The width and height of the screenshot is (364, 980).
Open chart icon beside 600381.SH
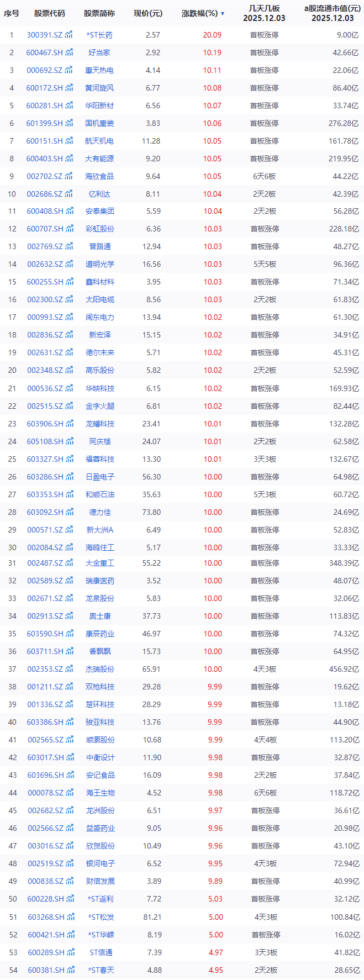[x=70, y=970]
